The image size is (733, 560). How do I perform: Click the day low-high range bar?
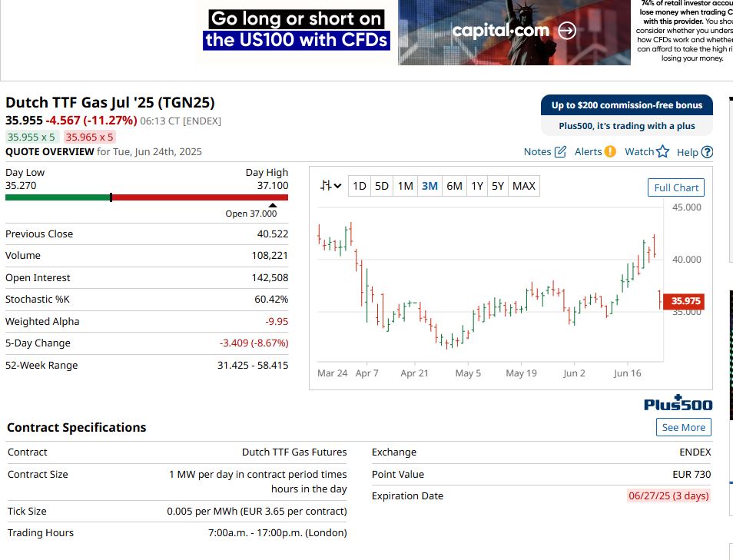146,197
